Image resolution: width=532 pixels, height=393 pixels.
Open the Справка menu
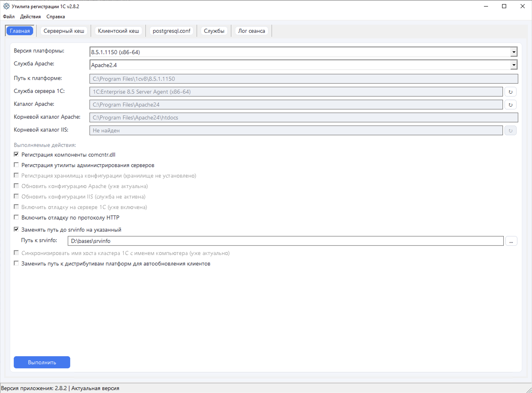(x=55, y=17)
